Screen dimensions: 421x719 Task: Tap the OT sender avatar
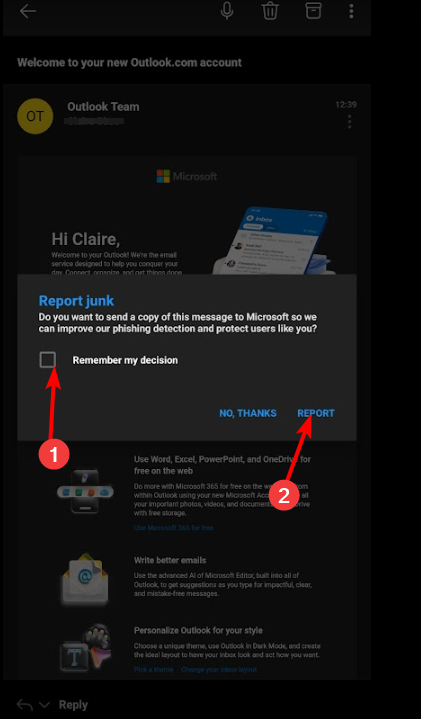click(35, 116)
